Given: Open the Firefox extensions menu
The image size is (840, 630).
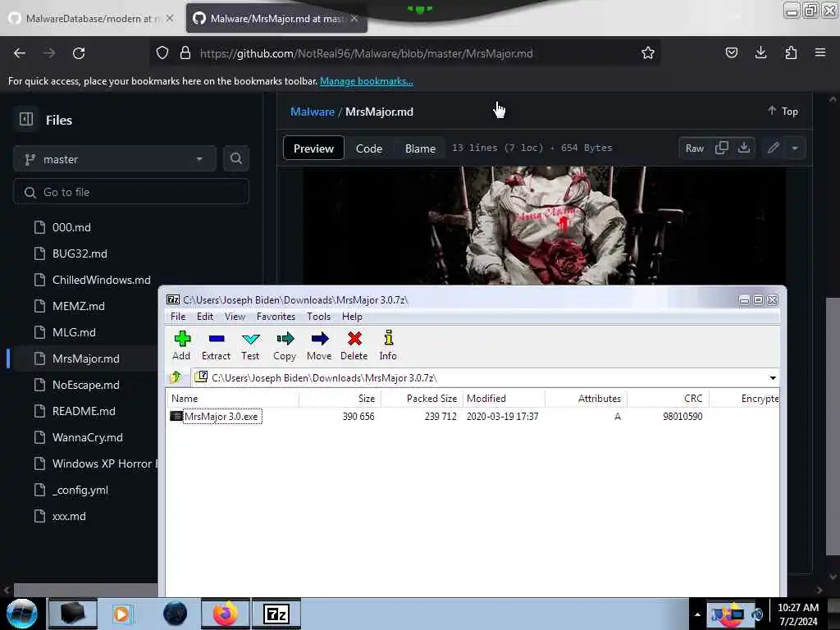Looking at the screenshot, I should [x=791, y=52].
